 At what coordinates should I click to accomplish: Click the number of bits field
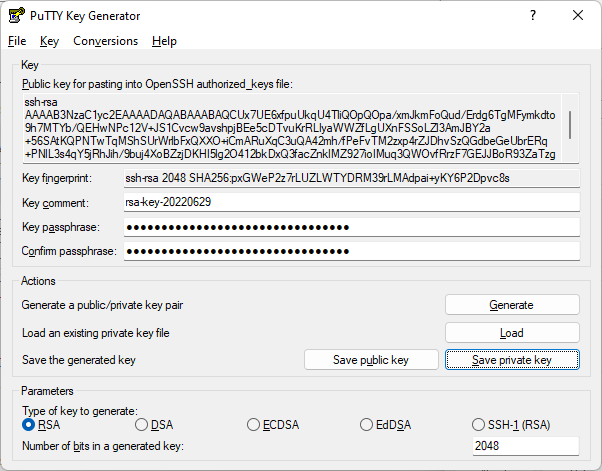526,446
